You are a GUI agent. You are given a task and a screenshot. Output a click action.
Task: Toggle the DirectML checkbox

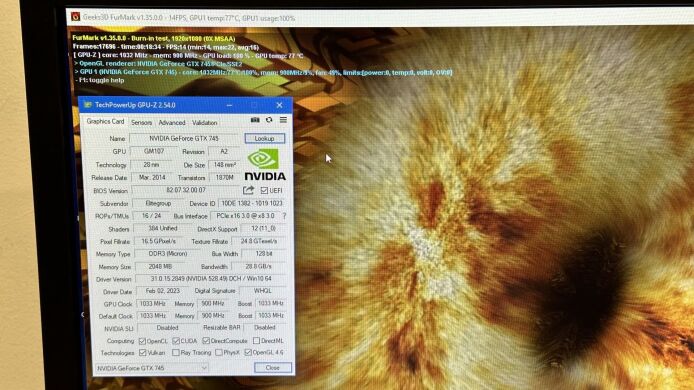256,340
